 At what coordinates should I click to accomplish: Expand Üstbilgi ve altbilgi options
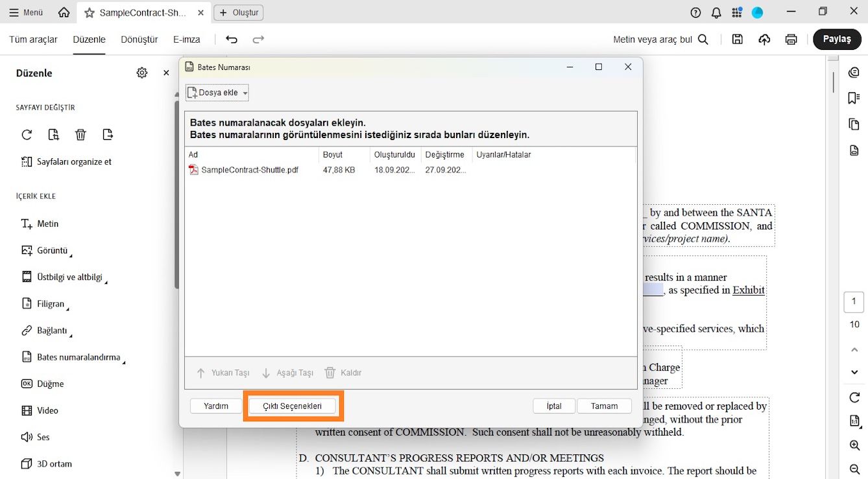click(64, 277)
